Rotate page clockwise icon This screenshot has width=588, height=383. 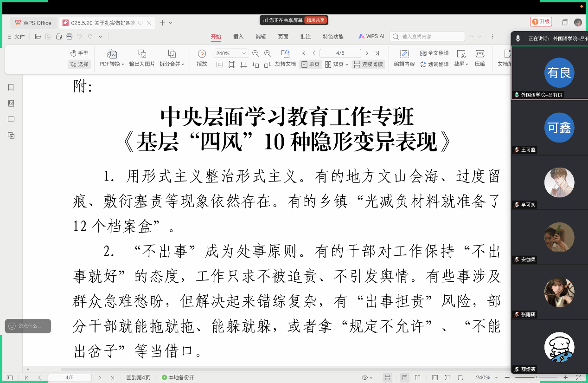[268, 65]
